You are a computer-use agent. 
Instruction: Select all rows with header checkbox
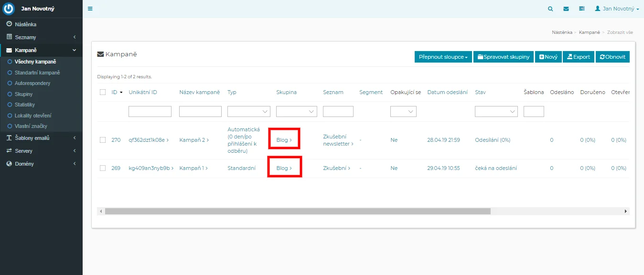point(103,92)
